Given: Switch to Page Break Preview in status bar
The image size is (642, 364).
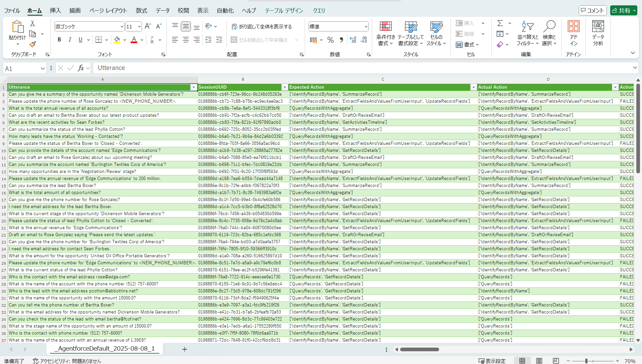Looking at the screenshot, I should click(556, 361).
